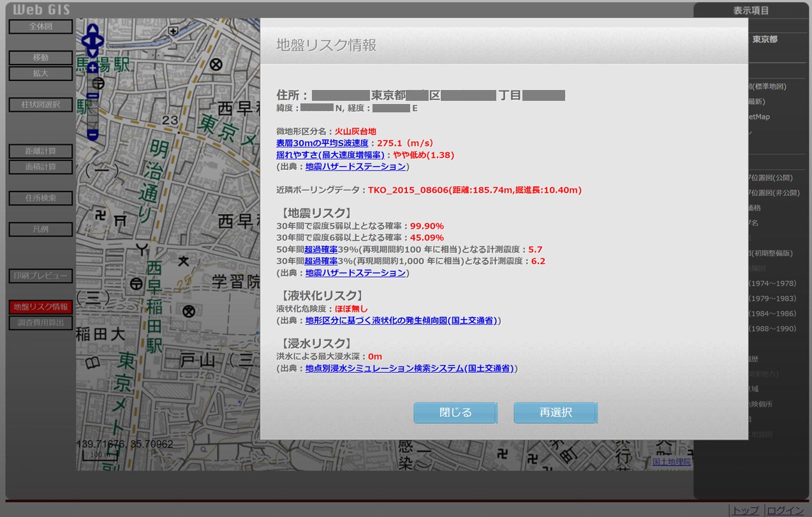Zoom in with the map plus button
Image resolution: width=812 pixels, height=517 pixels.
(93, 67)
